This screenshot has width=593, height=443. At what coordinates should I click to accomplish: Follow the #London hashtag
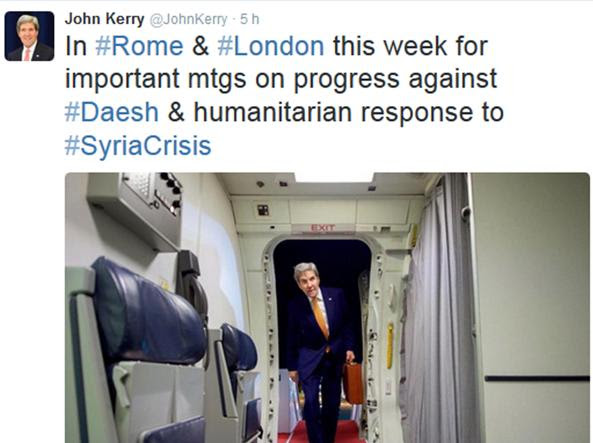271,46
